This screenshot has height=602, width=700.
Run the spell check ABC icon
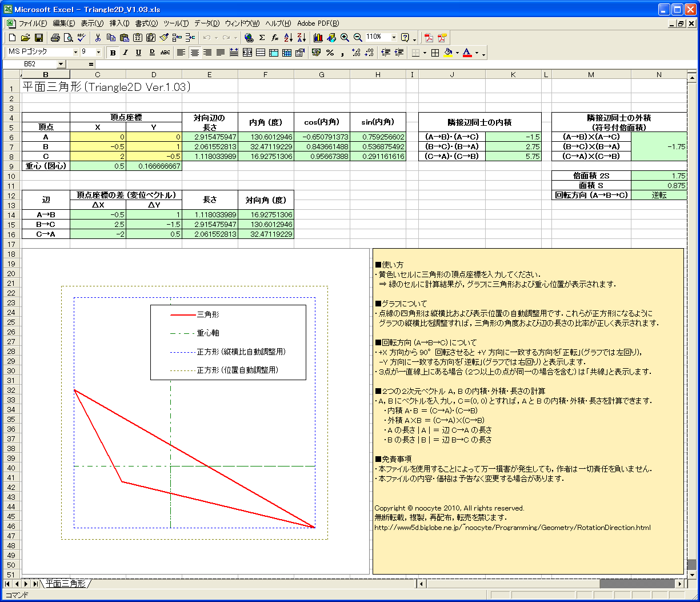[x=81, y=38]
